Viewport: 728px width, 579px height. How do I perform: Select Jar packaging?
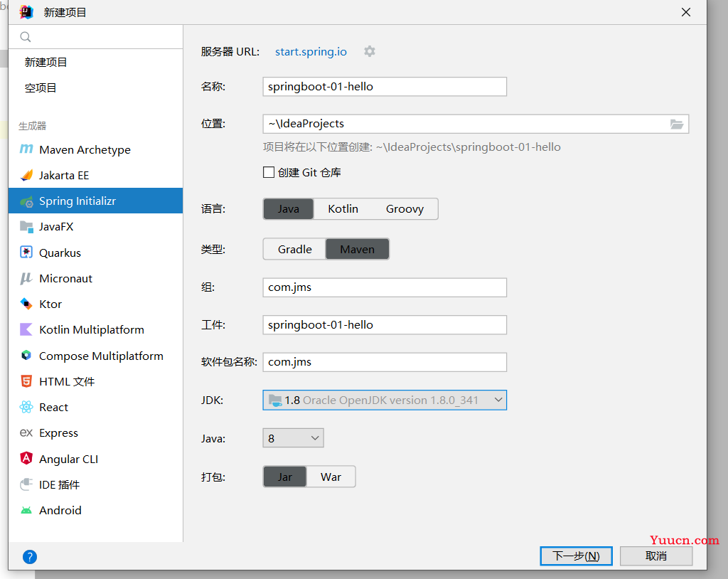(x=285, y=477)
